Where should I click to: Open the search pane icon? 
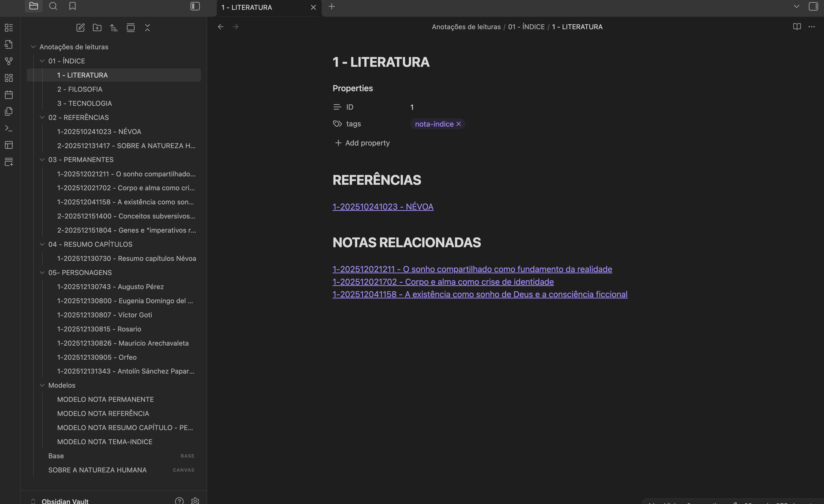click(x=53, y=6)
